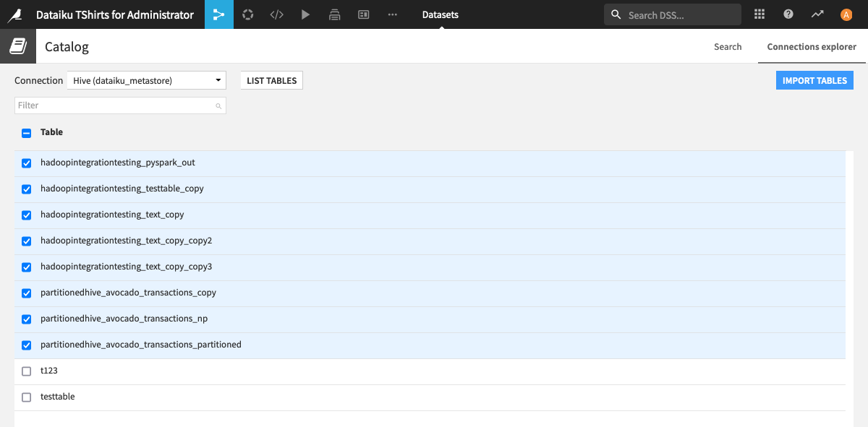Viewport: 868px width, 427px height.
Task: Check the t123 table checkbox
Action: coord(26,371)
